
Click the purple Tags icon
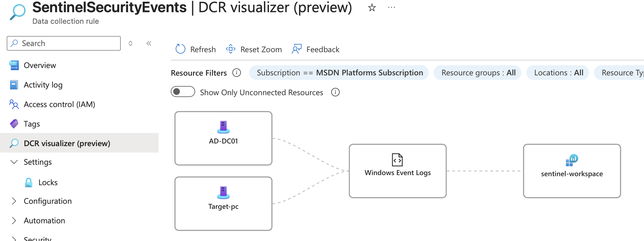(14, 124)
